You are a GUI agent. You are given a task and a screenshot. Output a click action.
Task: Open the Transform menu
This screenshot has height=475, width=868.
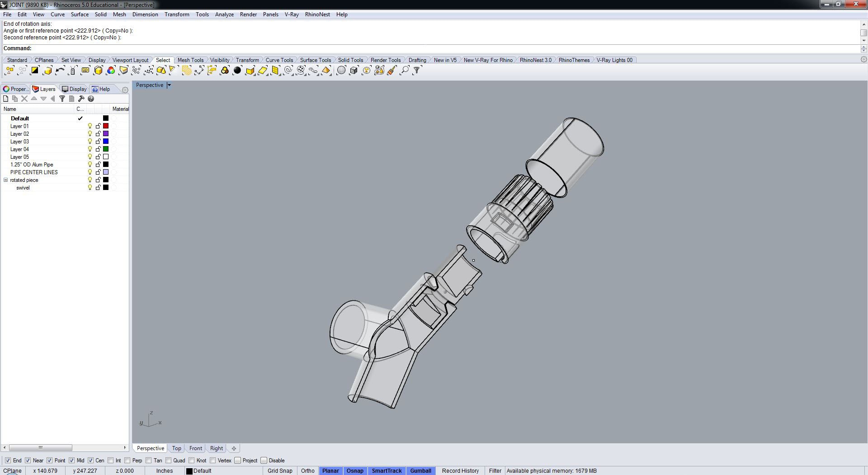pos(177,14)
